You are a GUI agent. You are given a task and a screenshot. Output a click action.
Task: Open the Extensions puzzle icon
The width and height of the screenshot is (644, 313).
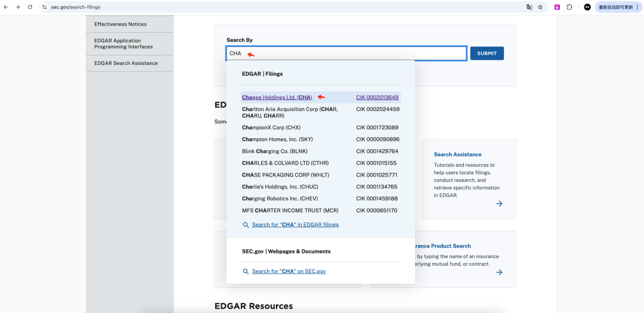(569, 7)
